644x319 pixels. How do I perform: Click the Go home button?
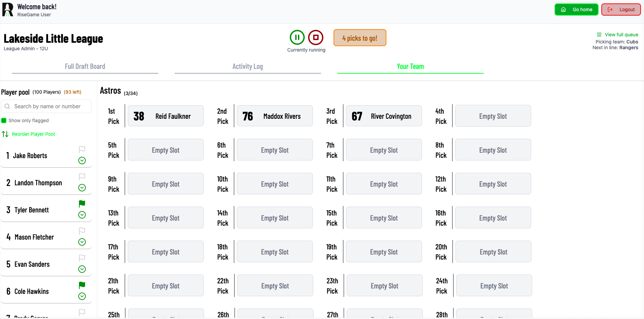[577, 10]
